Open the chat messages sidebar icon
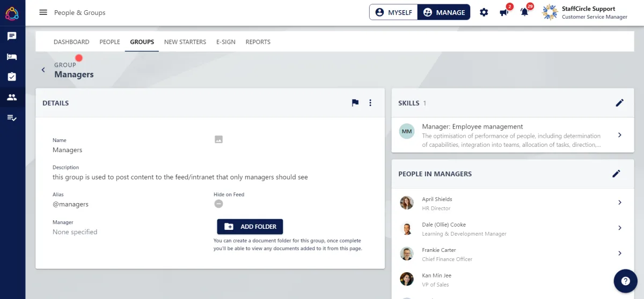The width and height of the screenshot is (644, 299). (12, 36)
